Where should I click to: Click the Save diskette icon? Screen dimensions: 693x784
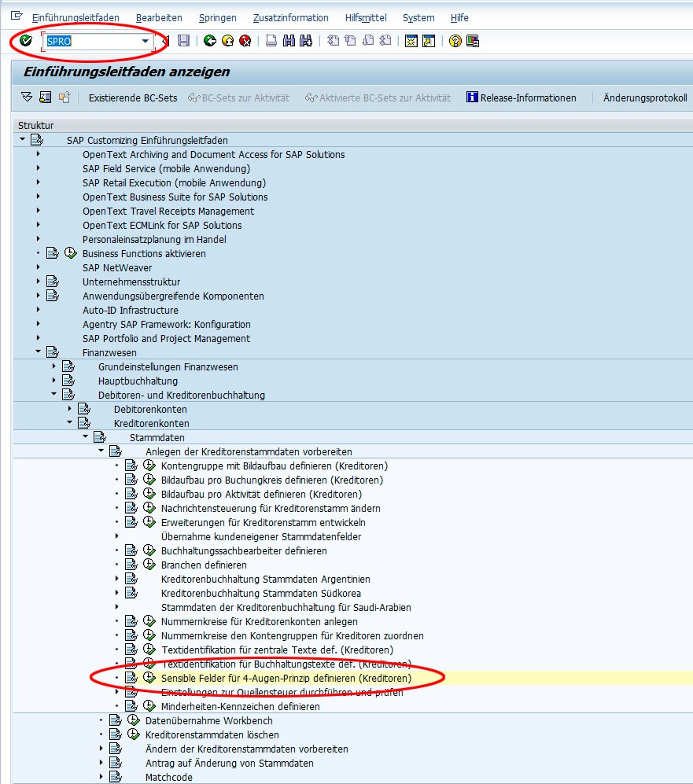point(184,41)
